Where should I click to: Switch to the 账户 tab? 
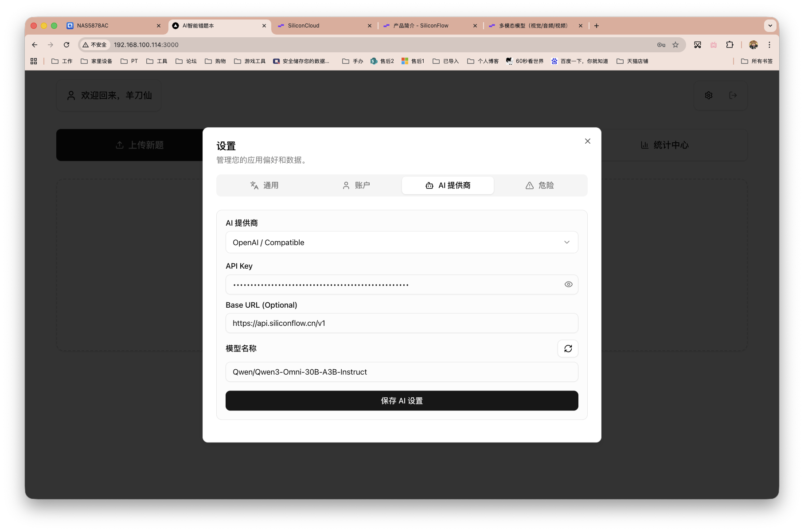356,185
